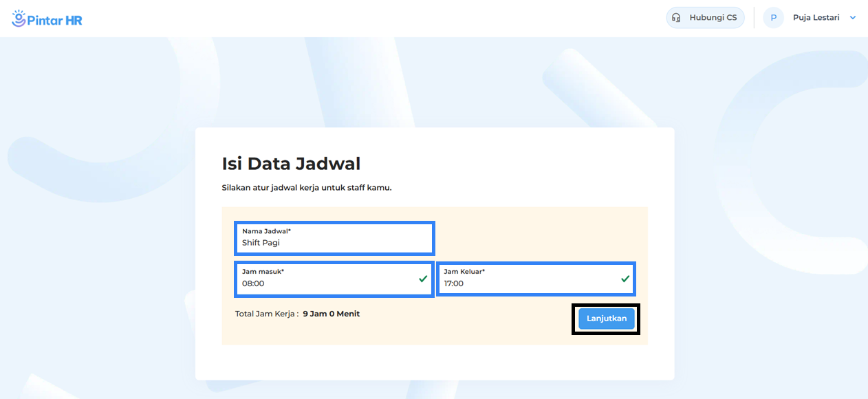
Task: Open the Jam masuk time picker
Action: (334, 279)
